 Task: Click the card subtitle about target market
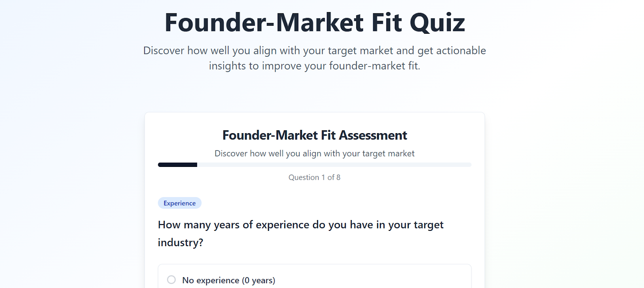point(314,153)
